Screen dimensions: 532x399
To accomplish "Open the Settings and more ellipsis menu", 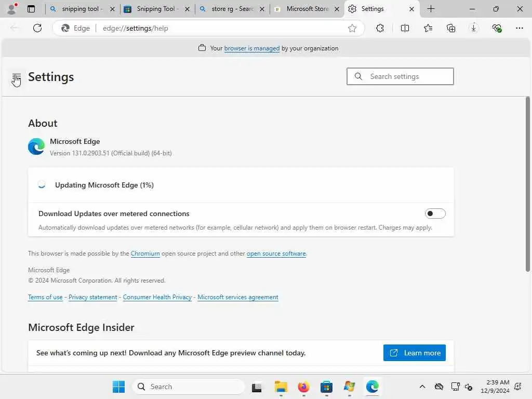I will point(520,28).
